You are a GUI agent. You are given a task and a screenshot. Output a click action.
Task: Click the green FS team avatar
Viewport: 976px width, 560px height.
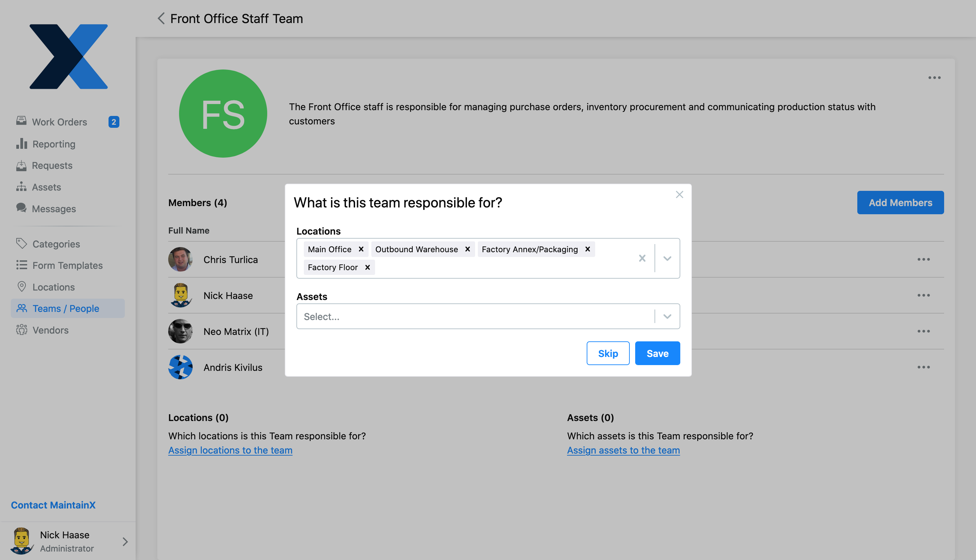223,114
